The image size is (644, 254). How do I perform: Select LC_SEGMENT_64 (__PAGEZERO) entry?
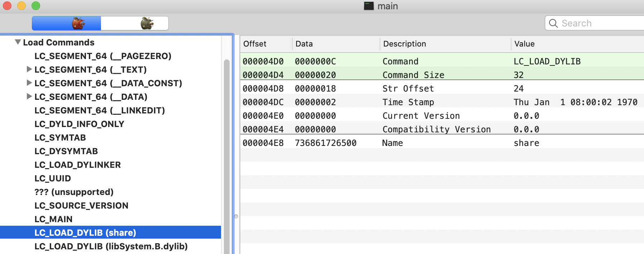point(103,56)
